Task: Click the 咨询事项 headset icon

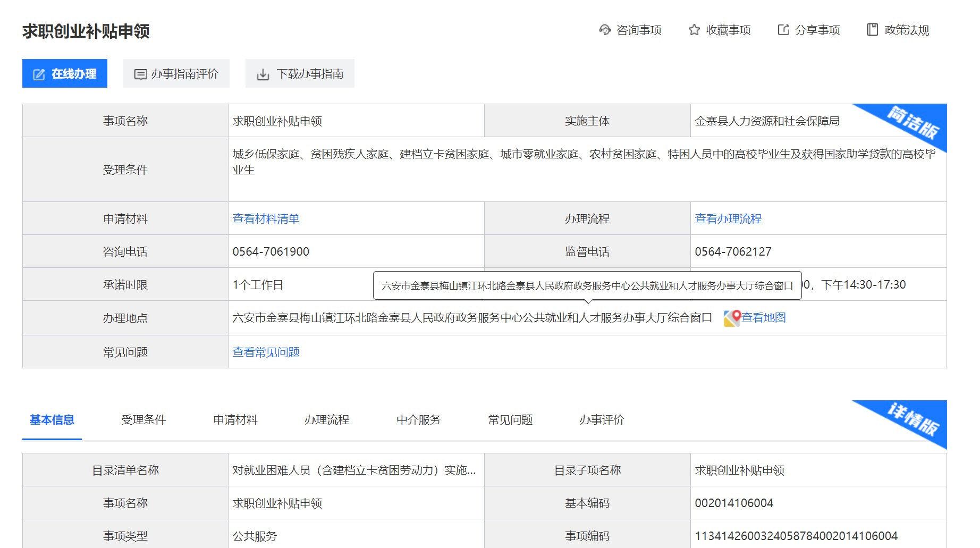Action: point(605,30)
